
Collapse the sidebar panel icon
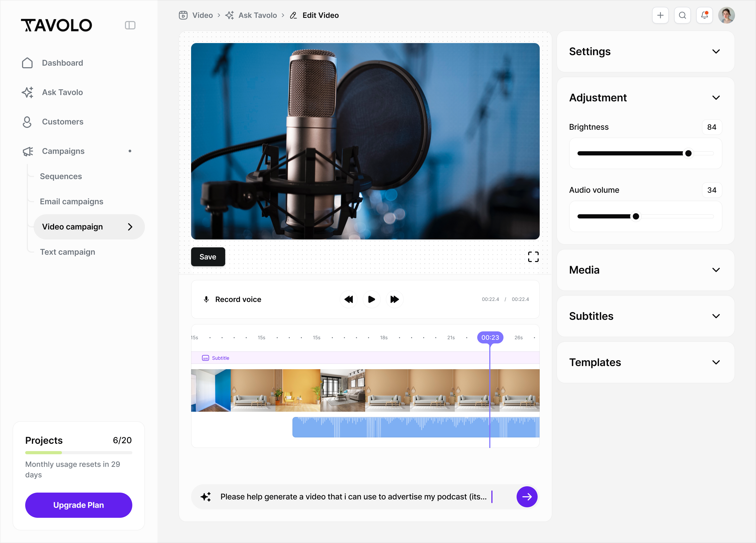coord(130,25)
